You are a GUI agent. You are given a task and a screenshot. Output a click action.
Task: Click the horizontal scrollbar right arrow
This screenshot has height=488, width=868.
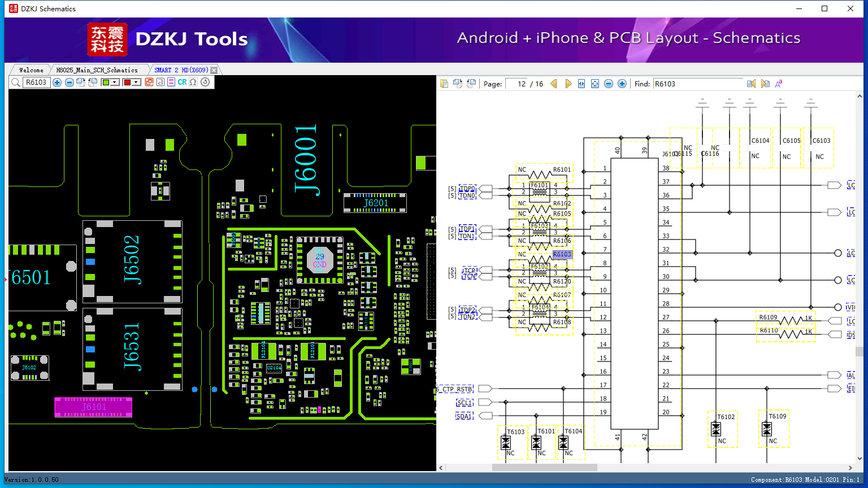tap(850, 468)
